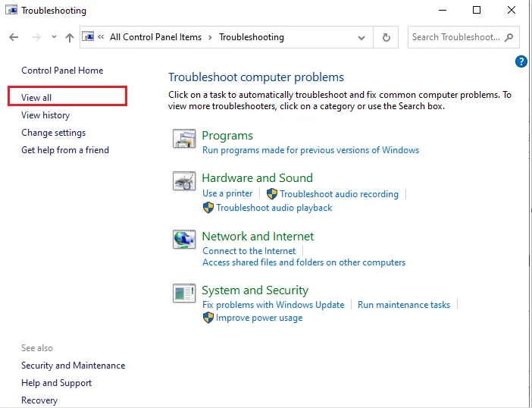Open the blue Help question mark
The height and width of the screenshot is (408, 532).
click(521, 61)
